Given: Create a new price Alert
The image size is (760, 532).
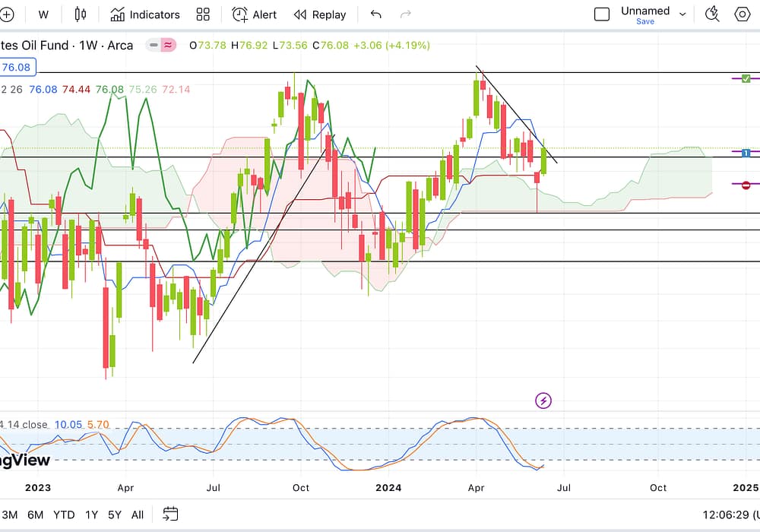Looking at the screenshot, I should click(255, 14).
